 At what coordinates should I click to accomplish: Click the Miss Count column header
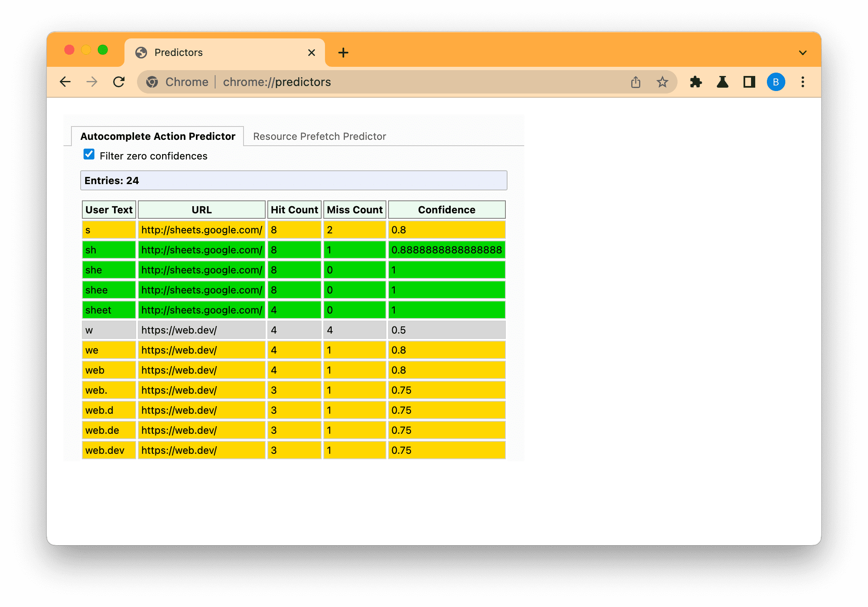click(354, 210)
